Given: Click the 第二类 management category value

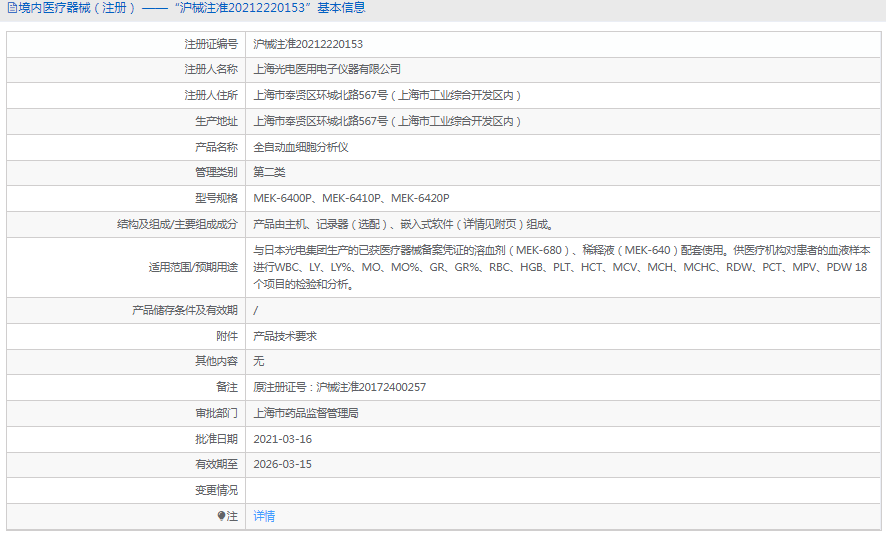Looking at the screenshot, I should point(269,172).
